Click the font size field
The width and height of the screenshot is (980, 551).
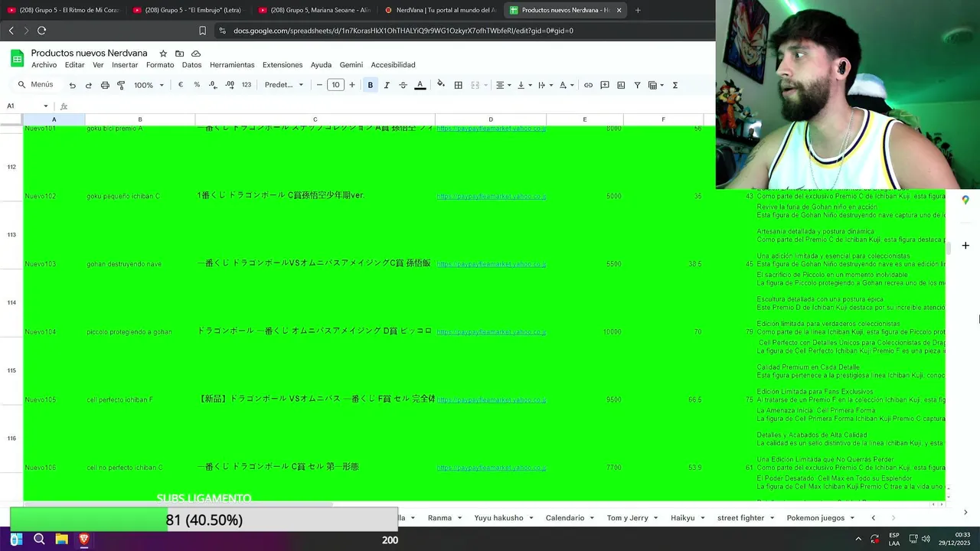(335, 85)
